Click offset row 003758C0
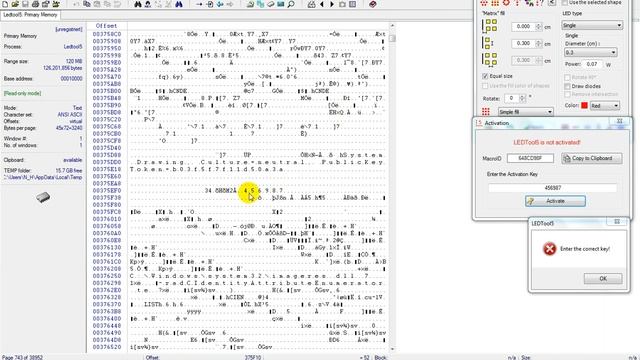The width and height of the screenshot is (640, 360). click(107, 34)
